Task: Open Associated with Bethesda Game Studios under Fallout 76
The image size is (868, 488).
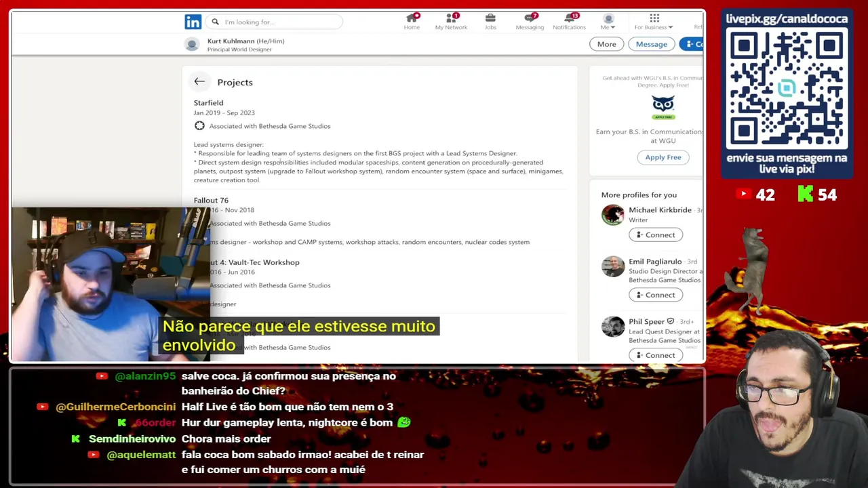Action: (x=270, y=223)
